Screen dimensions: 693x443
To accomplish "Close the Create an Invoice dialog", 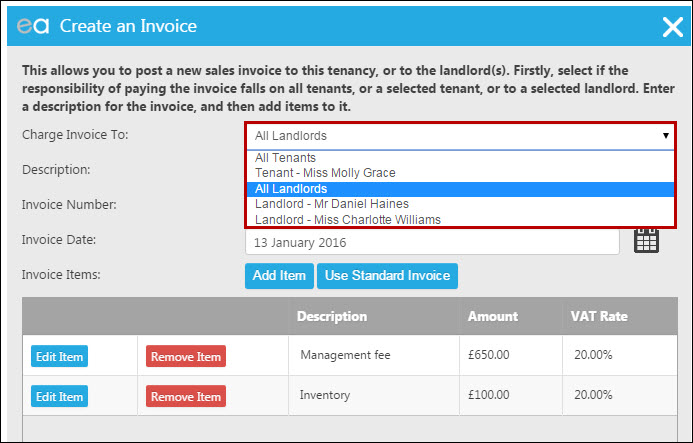I will [x=673, y=27].
